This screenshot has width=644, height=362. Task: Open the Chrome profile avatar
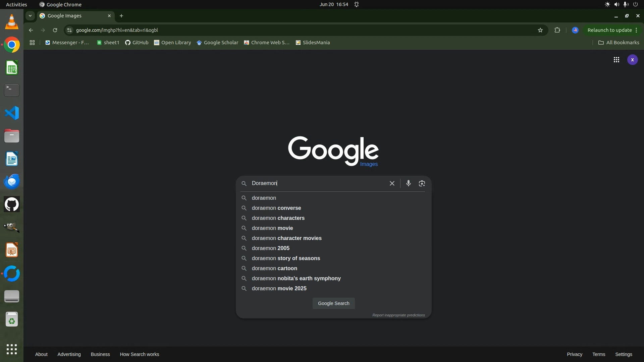tap(575, 30)
